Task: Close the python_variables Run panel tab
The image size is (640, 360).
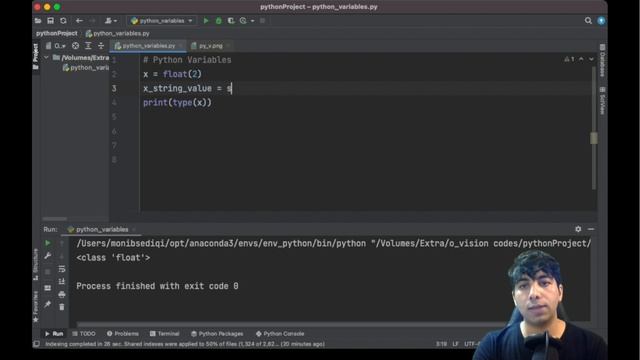Action: (x=134, y=229)
